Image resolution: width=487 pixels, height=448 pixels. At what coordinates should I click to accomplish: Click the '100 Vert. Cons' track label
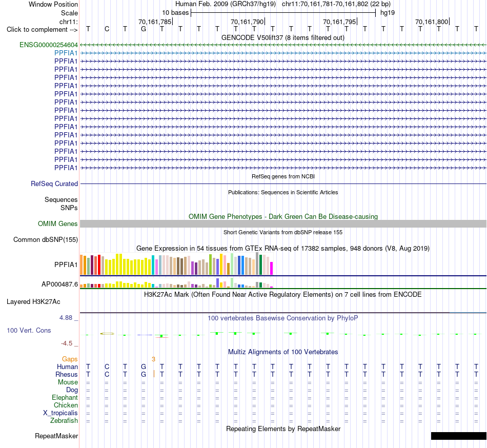click(x=29, y=330)
